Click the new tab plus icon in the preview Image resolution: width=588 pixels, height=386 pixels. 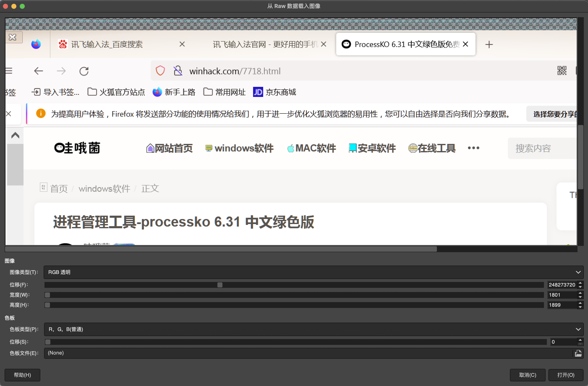pyautogui.click(x=489, y=44)
